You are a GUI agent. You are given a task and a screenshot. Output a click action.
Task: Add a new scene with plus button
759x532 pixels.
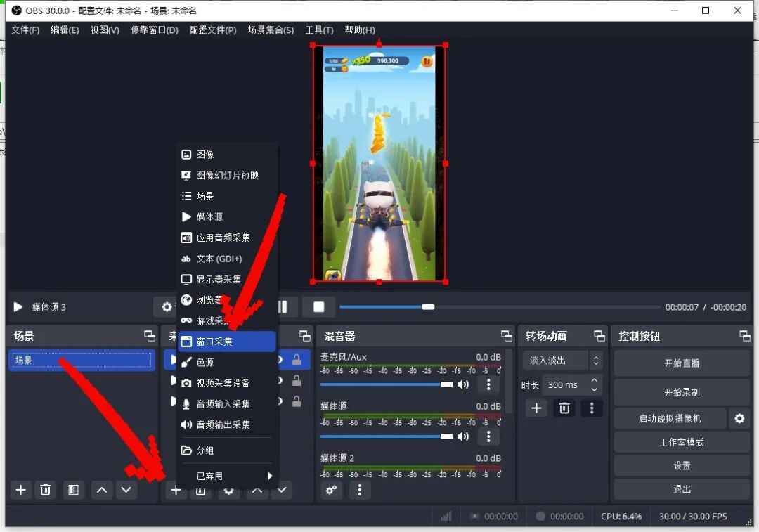pos(21,490)
